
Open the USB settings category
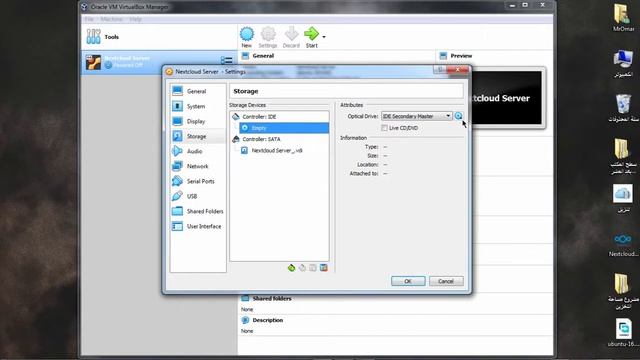(x=198, y=196)
